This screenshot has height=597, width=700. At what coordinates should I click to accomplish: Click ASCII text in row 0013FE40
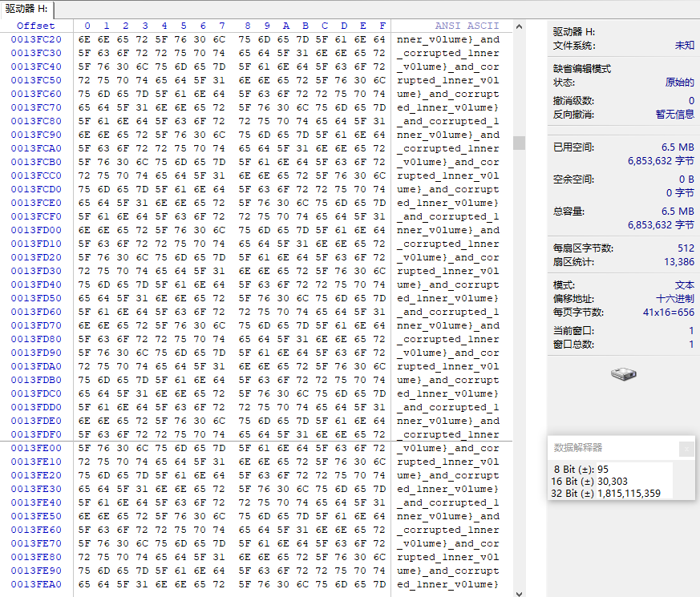[x=447, y=503]
